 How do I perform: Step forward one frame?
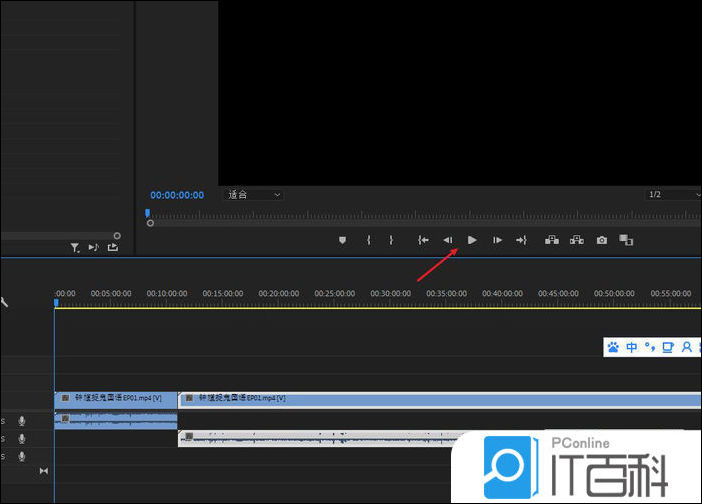point(497,240)
